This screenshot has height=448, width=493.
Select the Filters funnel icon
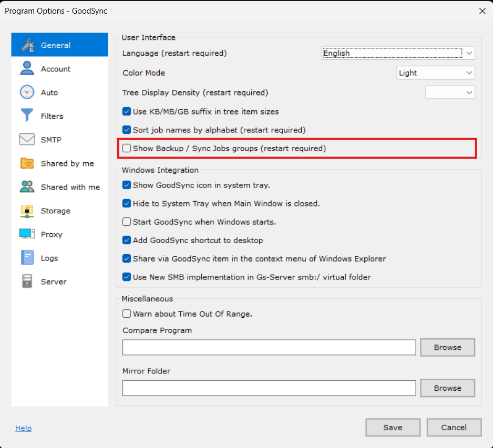click(x=26, y=116)
